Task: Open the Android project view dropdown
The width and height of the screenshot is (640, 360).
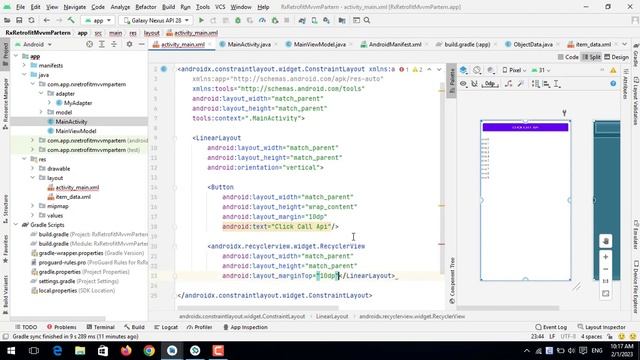Action: point(33,44)
